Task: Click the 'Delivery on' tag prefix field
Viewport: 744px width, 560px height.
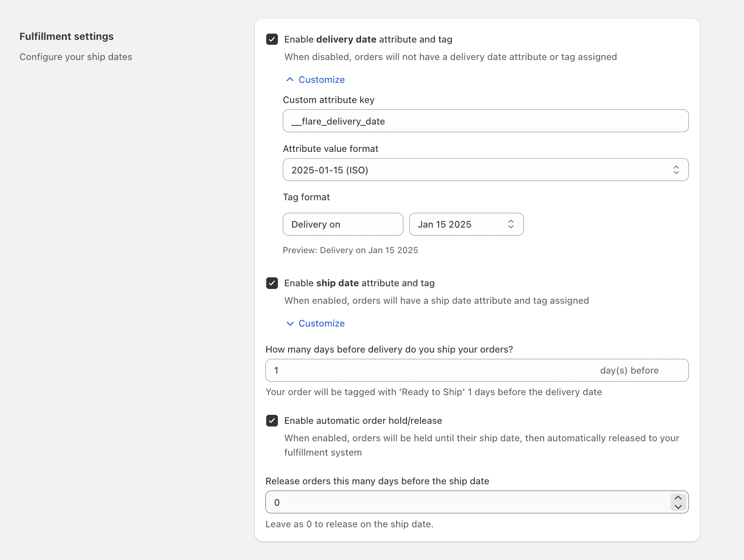Action: click(343, 224)
